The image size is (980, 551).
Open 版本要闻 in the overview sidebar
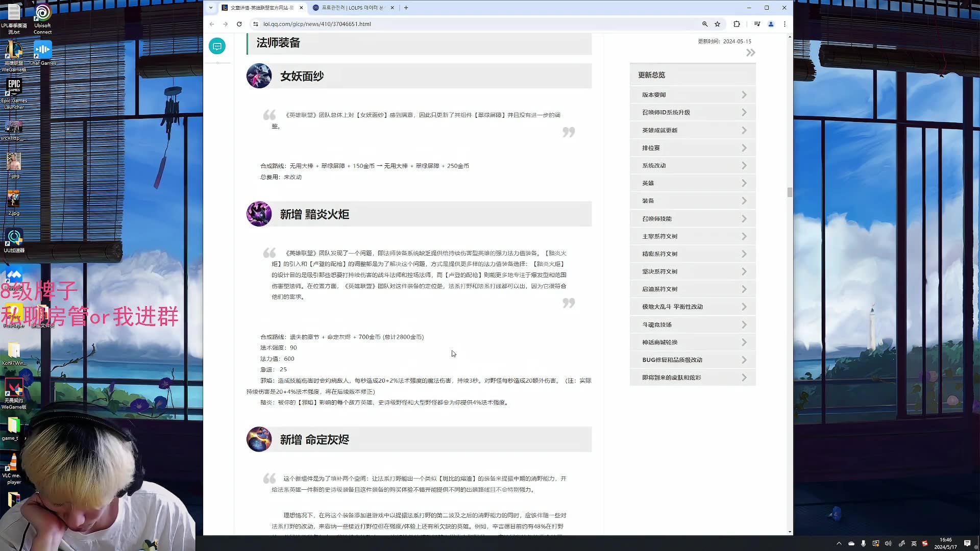click(x=693, y=95)
